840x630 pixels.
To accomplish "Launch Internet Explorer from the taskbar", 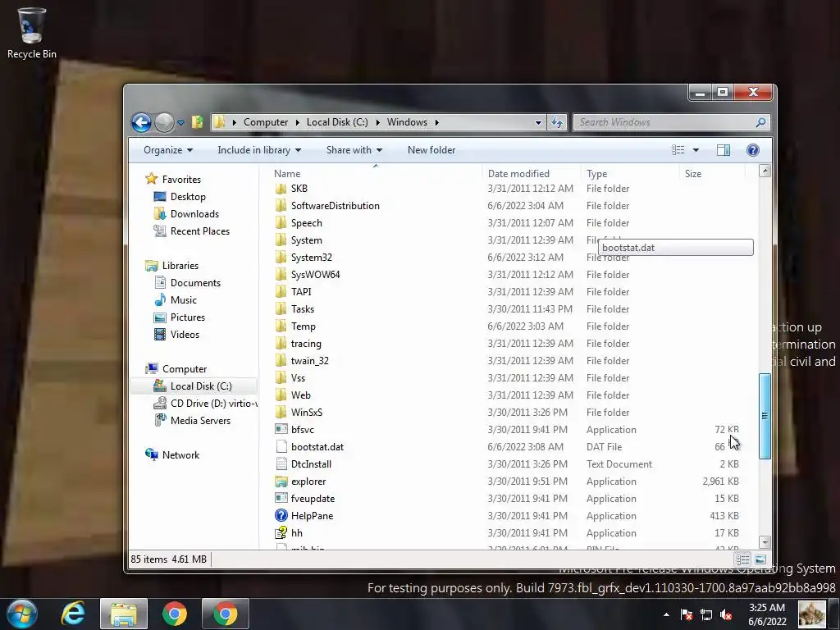I will point(73,614).
